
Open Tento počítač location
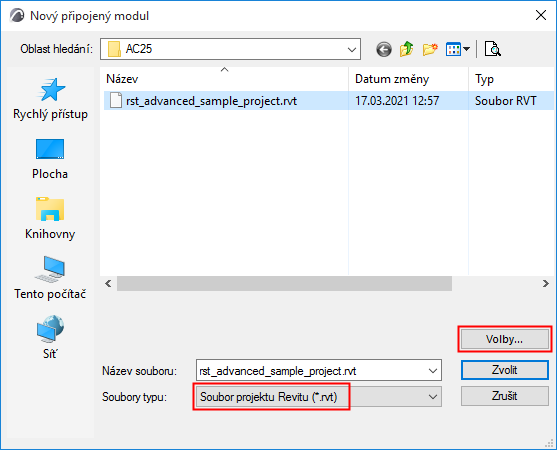50,278
